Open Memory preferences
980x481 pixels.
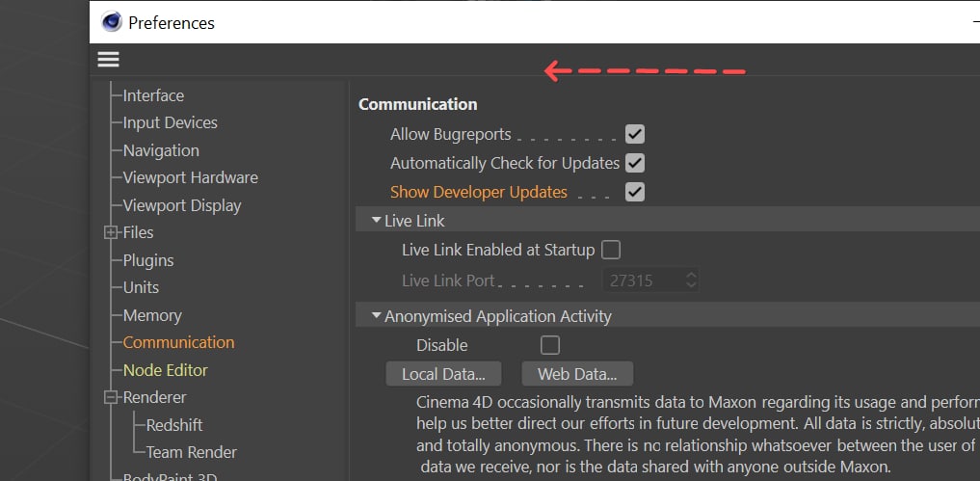(152, 315)
